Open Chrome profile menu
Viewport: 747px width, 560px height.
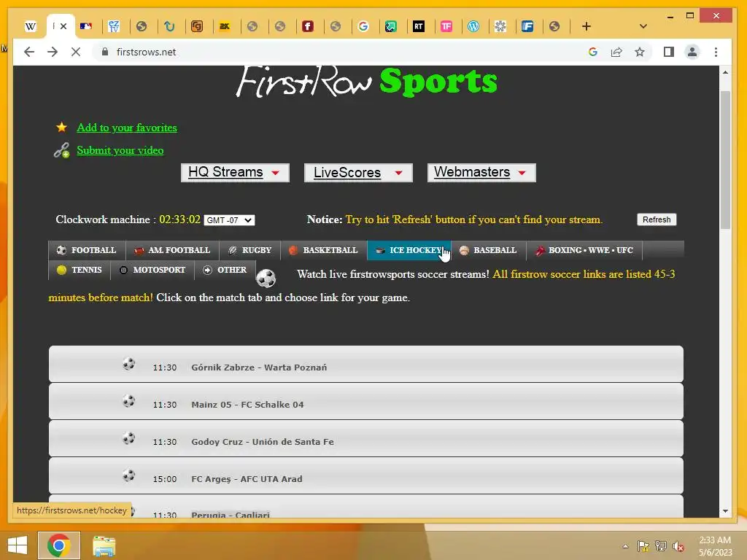coord(692,52)
